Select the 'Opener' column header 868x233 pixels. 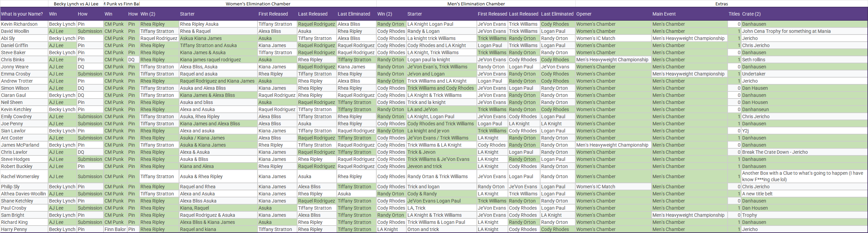[x=584, y=14]
